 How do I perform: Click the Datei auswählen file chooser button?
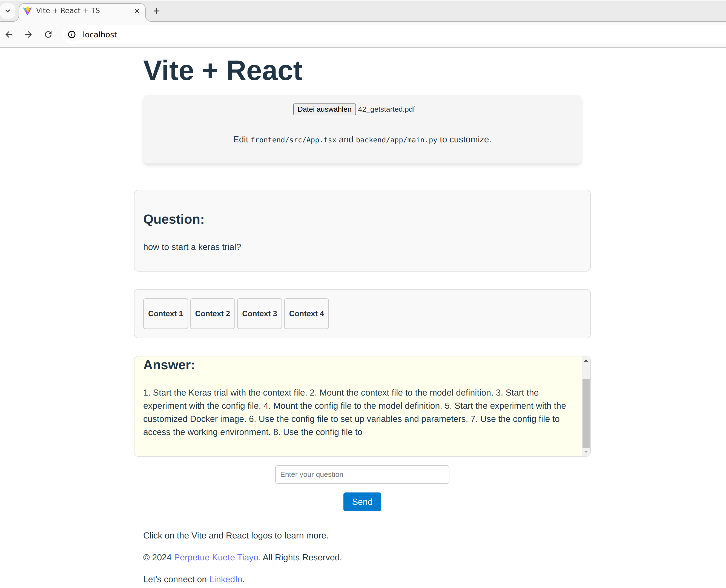pos(324,109)
